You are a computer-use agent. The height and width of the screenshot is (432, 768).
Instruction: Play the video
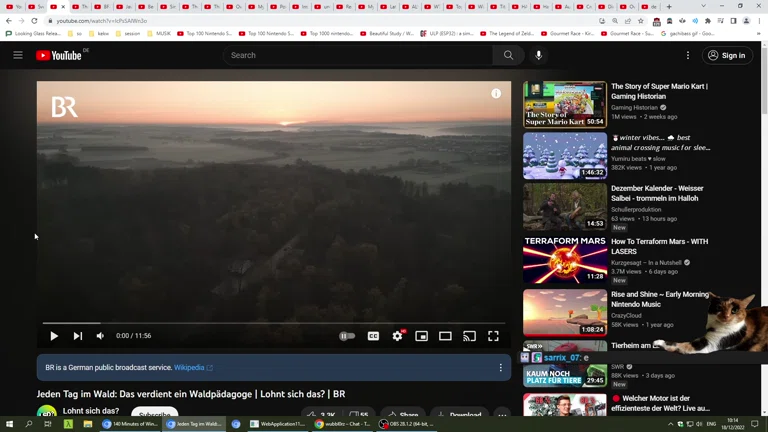(54, 336)
